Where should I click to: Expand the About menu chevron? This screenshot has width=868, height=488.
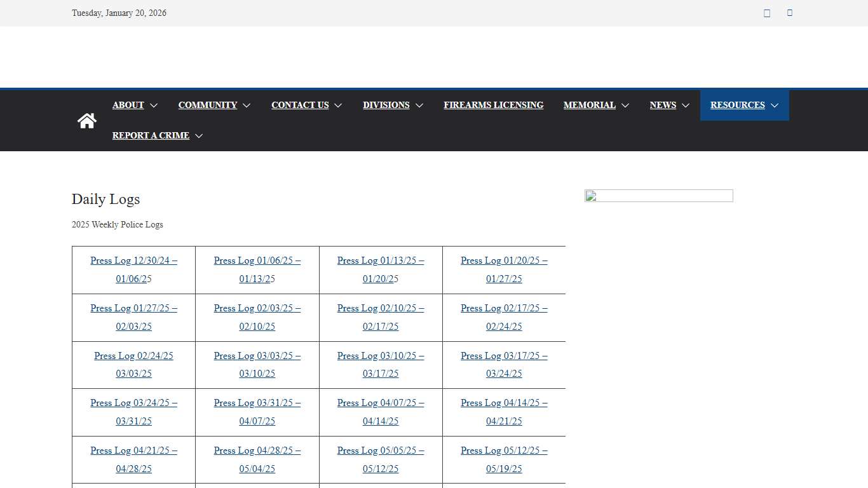click(154, 105)
